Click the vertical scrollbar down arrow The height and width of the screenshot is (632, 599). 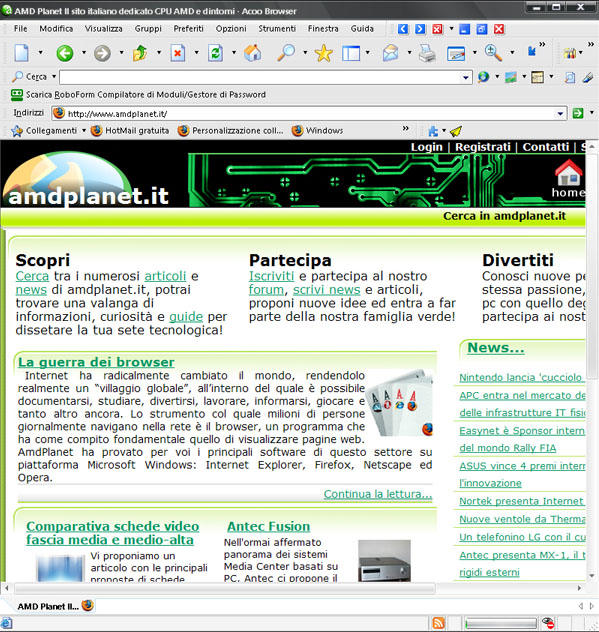click(x=592, y=576)
